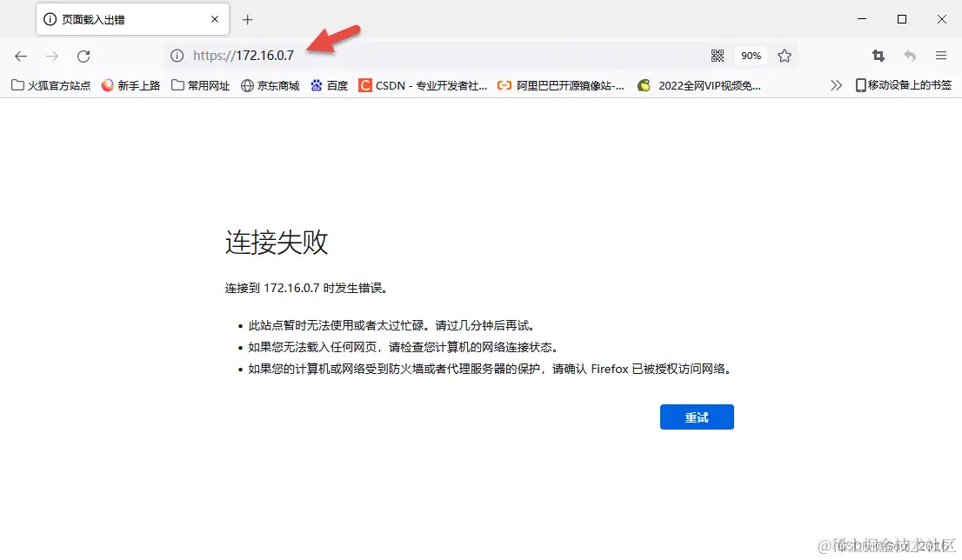Reset zoom by clicking the 90% indicator

751,55
